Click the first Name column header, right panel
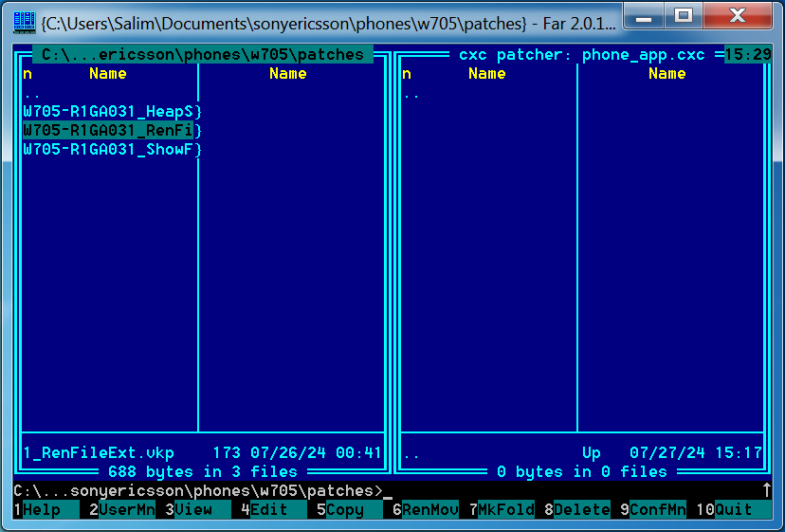The image size is (785, 532). pos(487,74)
